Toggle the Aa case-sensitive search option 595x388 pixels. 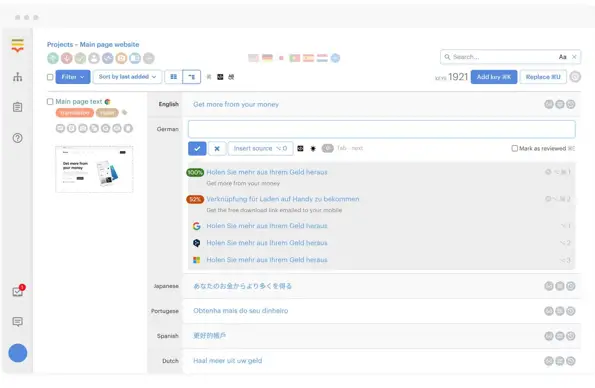(562, 57)
